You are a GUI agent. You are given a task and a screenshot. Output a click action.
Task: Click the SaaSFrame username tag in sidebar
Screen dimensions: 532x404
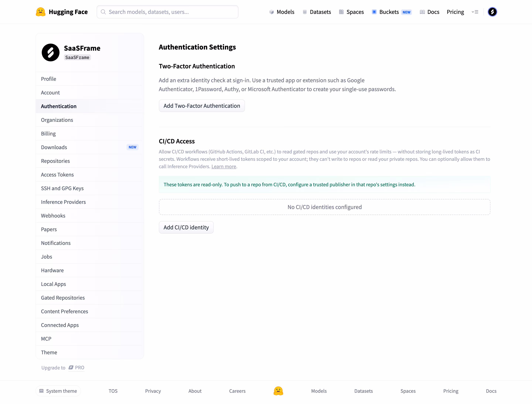(77, 57)
